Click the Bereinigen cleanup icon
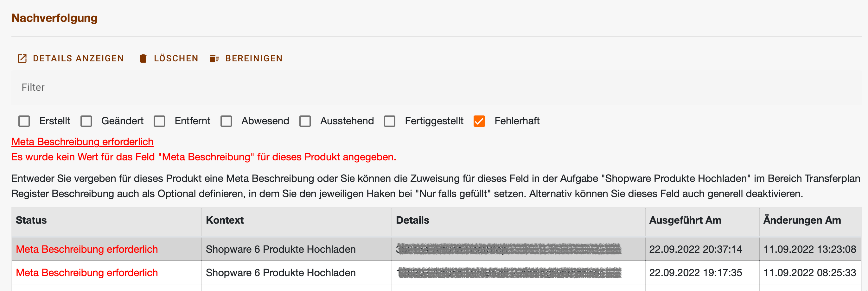Viewport: 868px width, 291px height. click(214, 59)
